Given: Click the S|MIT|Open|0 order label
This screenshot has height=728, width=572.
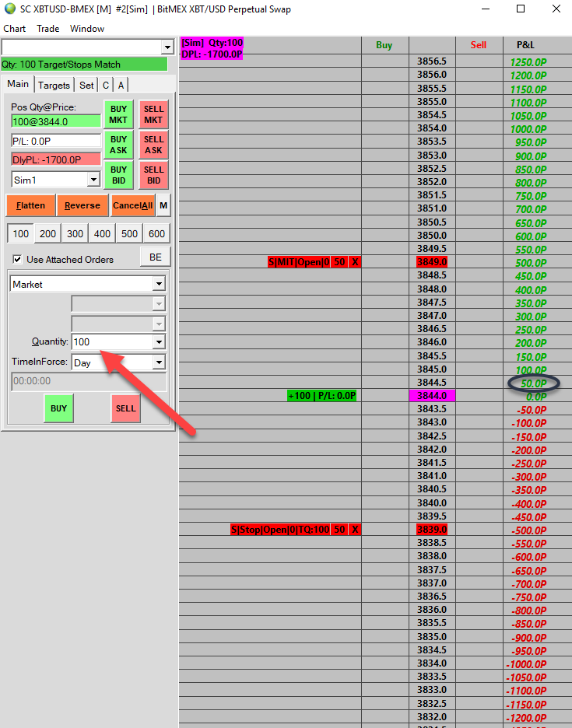Looking at the screenshot, I should (x=300, y=262).
